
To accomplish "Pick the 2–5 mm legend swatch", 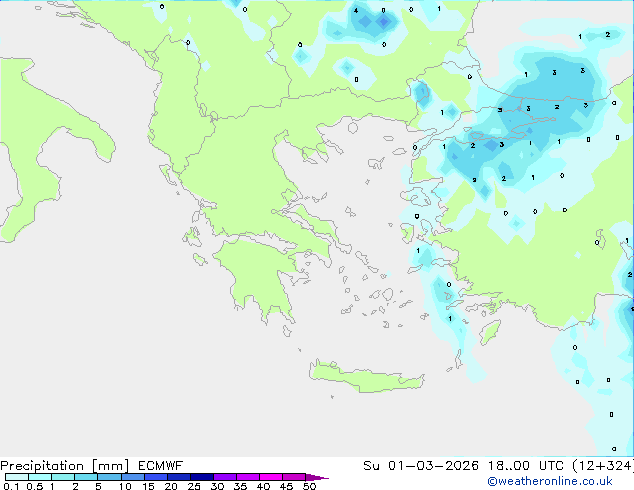I will (x=86, y=477).
